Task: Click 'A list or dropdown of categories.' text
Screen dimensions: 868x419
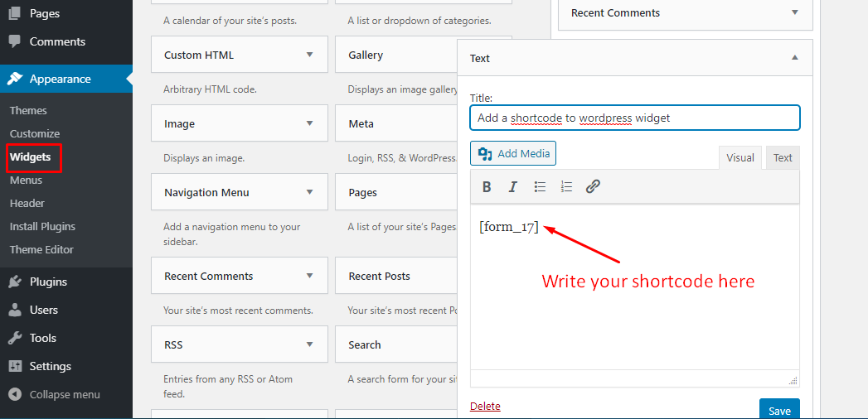Action: (x=419, y=22)
